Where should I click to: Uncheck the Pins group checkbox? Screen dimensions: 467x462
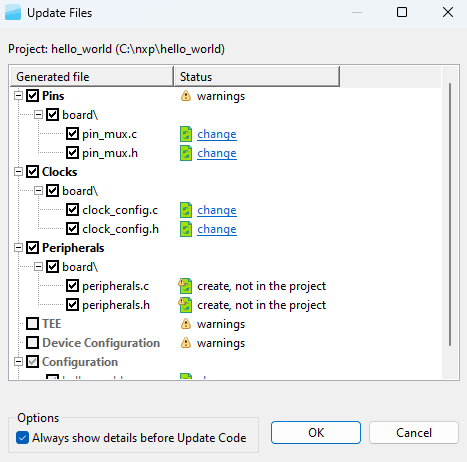[x=32, y=96]
